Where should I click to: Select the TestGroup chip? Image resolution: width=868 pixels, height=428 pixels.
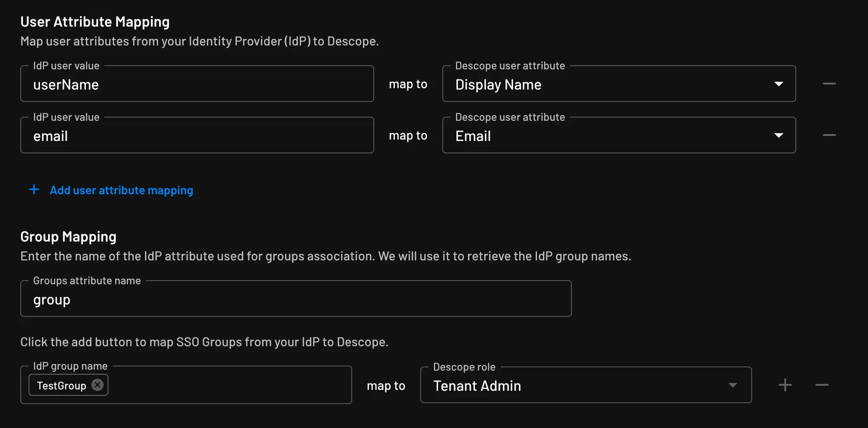click(x=61, y=385)
